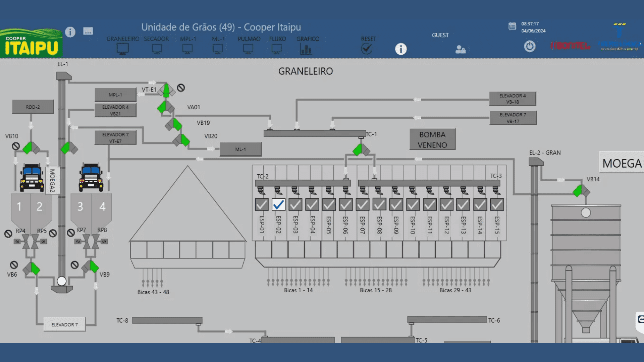Click the RDD-2 box
The height and width of the screenshot is (362, 644).
(33, 107)
